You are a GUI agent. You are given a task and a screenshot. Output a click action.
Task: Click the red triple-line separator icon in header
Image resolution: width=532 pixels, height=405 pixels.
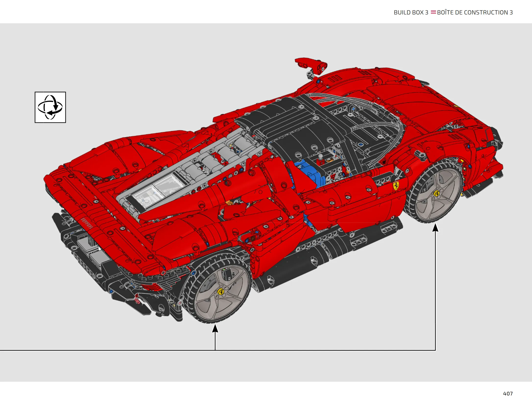point(433,12)
